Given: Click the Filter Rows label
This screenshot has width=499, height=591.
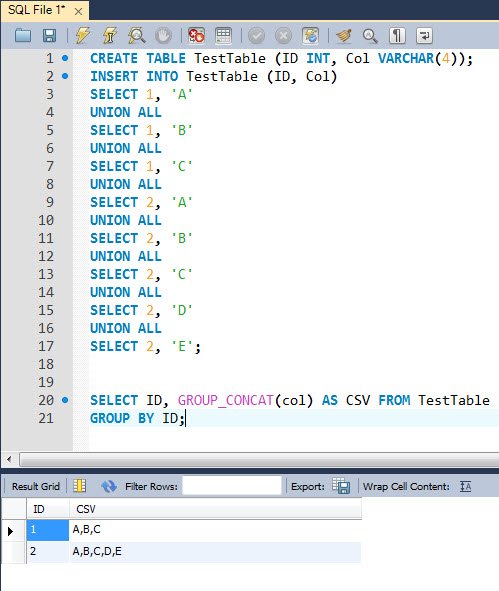Looking at the screenshot, I should coord(151,487).
